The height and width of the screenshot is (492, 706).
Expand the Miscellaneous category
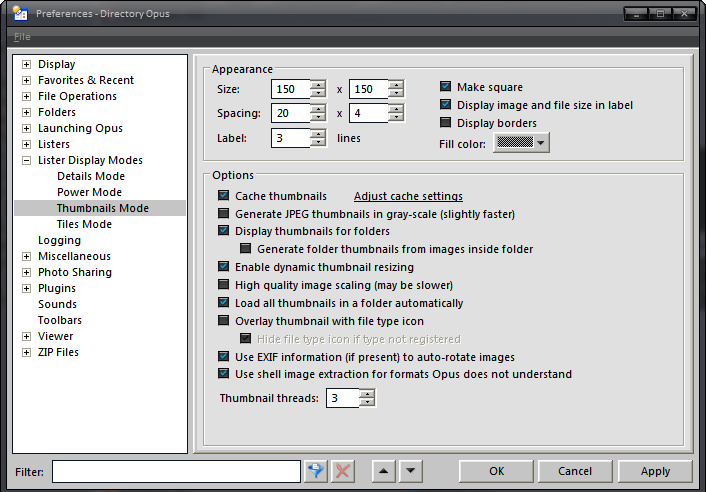27,257
